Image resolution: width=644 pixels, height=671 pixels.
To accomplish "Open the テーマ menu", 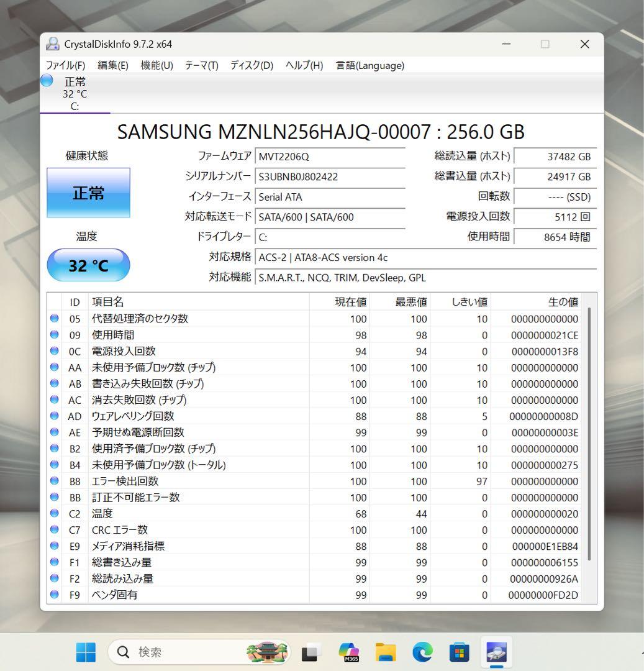I will (x=200, y=65).
